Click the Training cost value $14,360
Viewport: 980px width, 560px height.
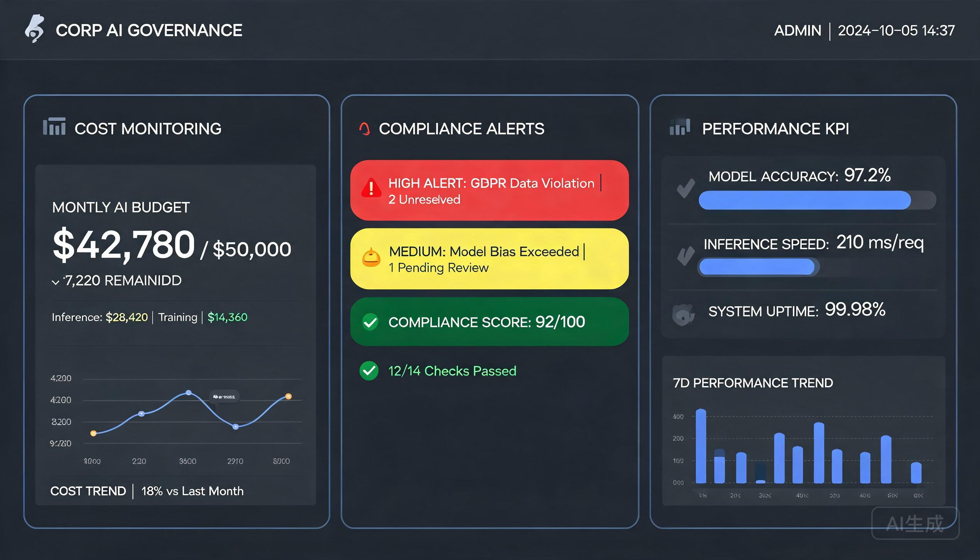coord(228,317)
